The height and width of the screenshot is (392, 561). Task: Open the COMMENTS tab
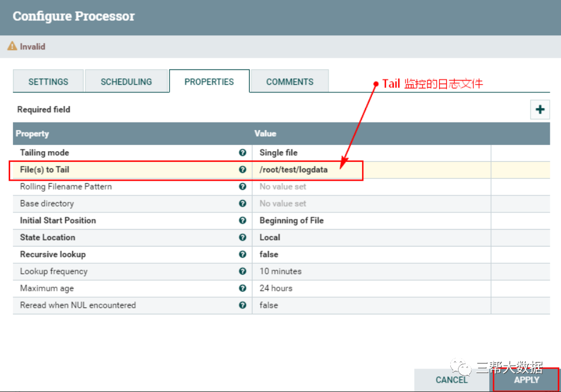(x=290, y=82)
